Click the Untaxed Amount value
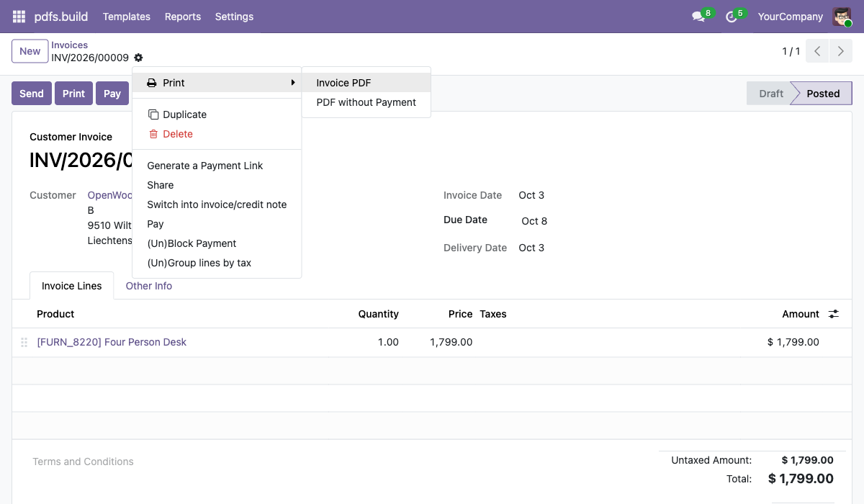864x504 pixels. click(x=808, y=460)
